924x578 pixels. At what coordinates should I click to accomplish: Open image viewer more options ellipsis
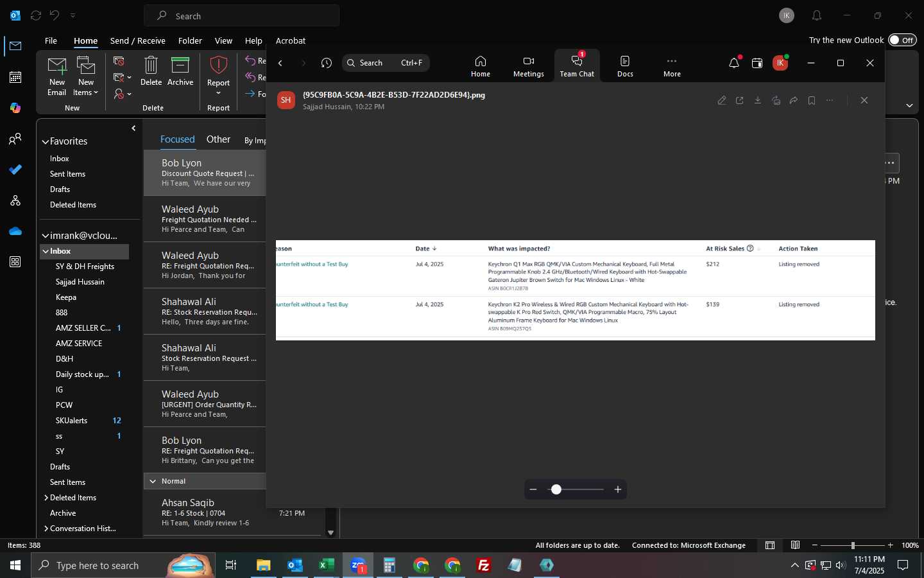pyautogui.click(x=830, y=100)
